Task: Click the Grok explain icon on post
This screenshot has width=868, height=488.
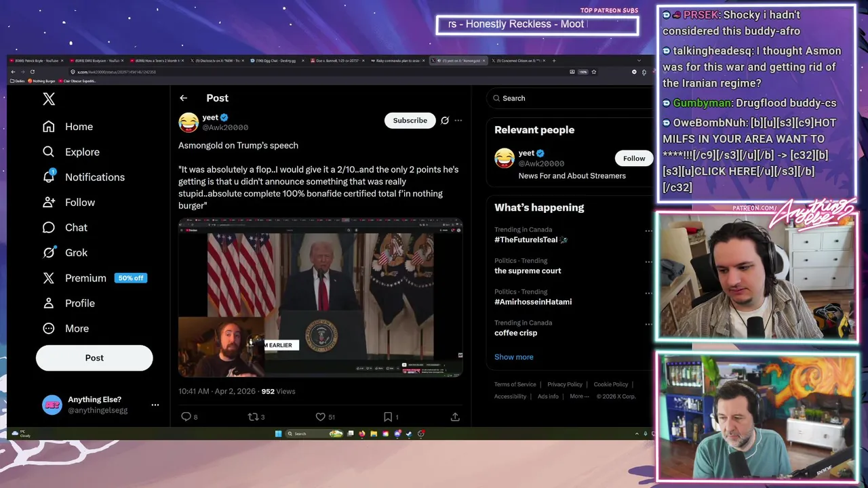Action: point(445,120)
